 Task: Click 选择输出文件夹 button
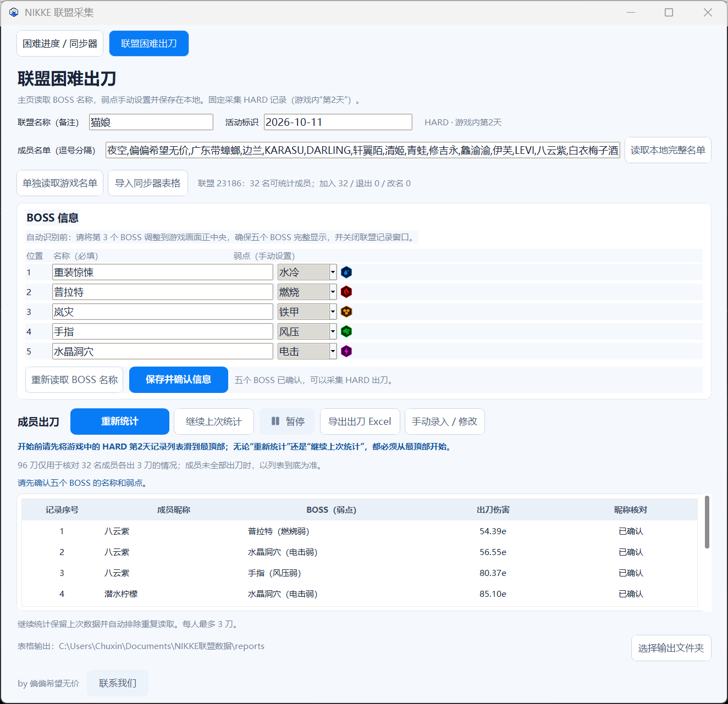[x=671, y=648]
